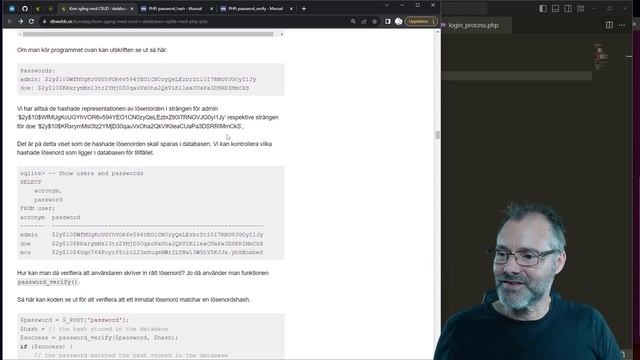Switch to the PHP password_verify Manual tab
The width and height of the screenshot is (640, 360).
[256, 9]
